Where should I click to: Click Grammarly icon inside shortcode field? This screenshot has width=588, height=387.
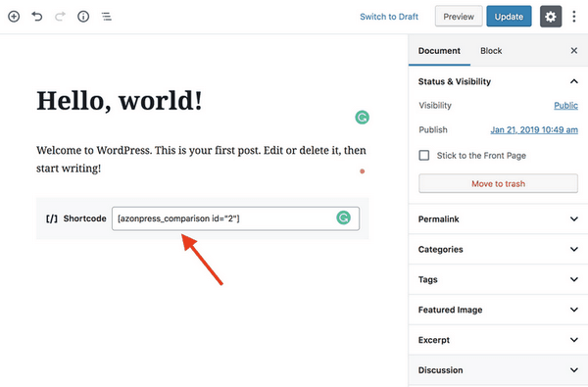pyautogui.click(x=343, y=218)
